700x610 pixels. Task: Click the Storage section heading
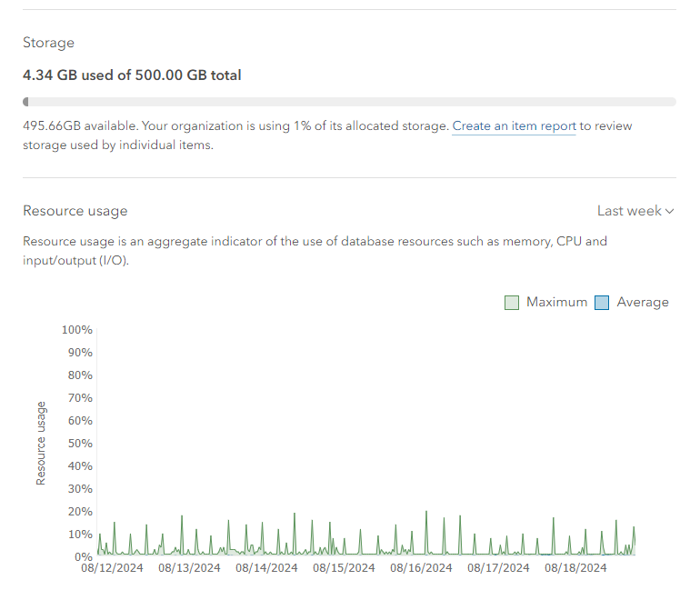pyautogui.click(x=49, y=43)
